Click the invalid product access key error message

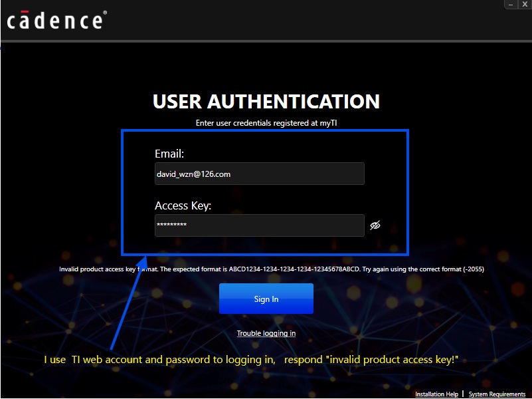(x=271, y=269)
